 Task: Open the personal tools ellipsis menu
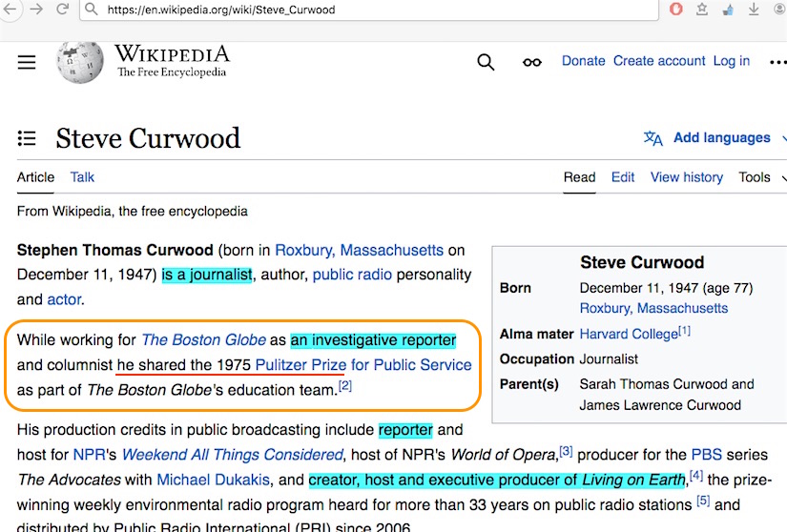[771, 61]
